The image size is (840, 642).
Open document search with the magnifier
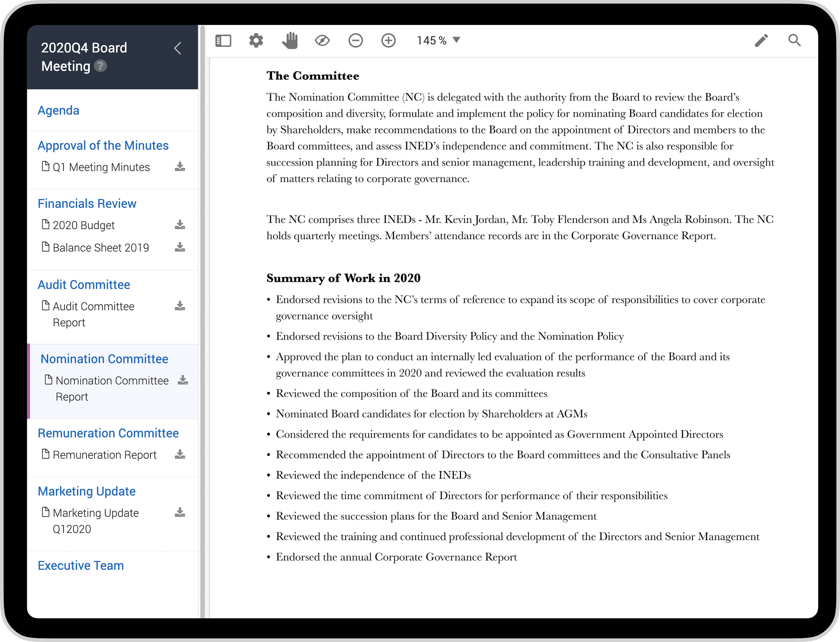(x=795, y=40)
